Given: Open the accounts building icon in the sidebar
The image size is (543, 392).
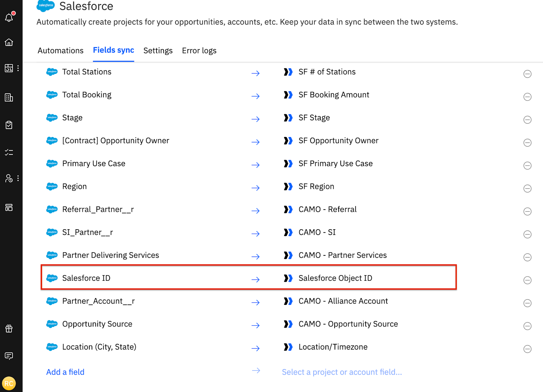Looking at the screenshot, I should [x=9, y=98].
